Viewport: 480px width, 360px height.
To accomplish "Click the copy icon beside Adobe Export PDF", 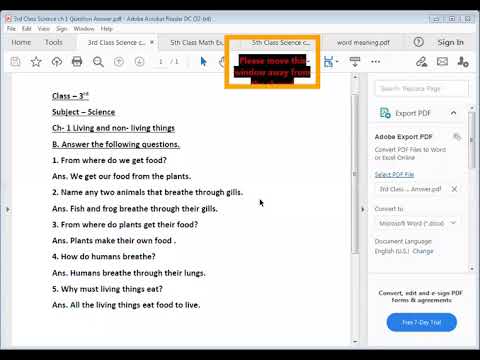I will [457, 137].
